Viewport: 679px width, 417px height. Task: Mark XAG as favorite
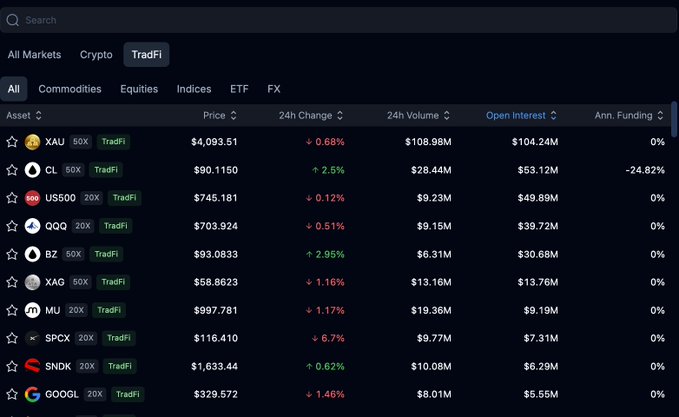12,282
